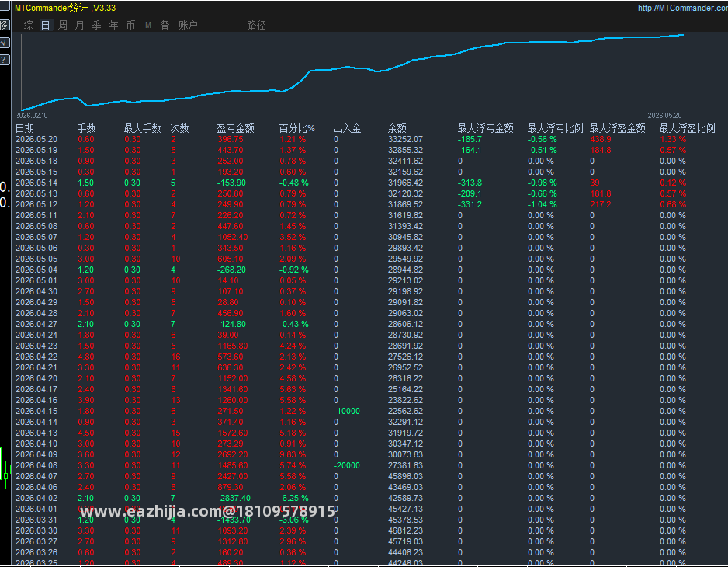Switch to the 季 (quarterly) tab
This screenshot has width=728, height=567.
[96, 25]
